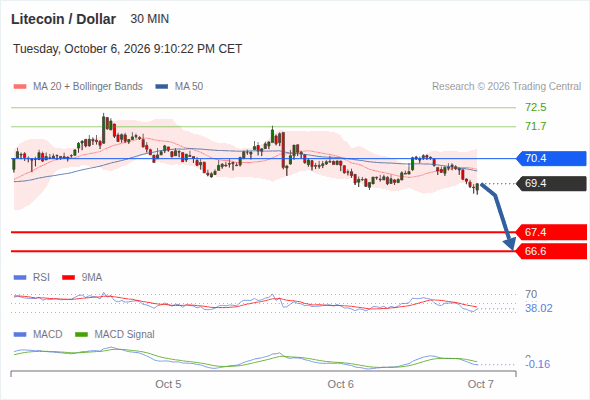
Task: Click the RSI legend label
Action: pos(41,277)
